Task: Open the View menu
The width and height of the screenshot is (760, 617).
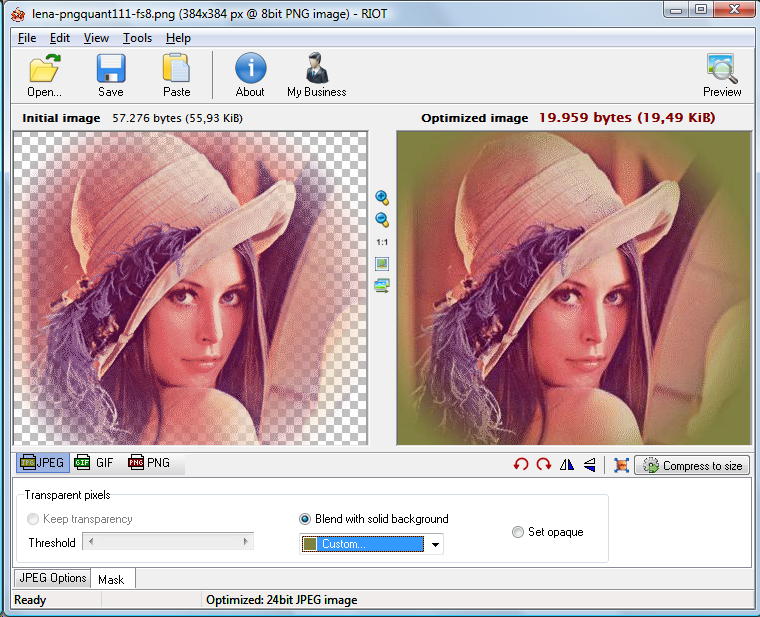Action: point(96,38)
